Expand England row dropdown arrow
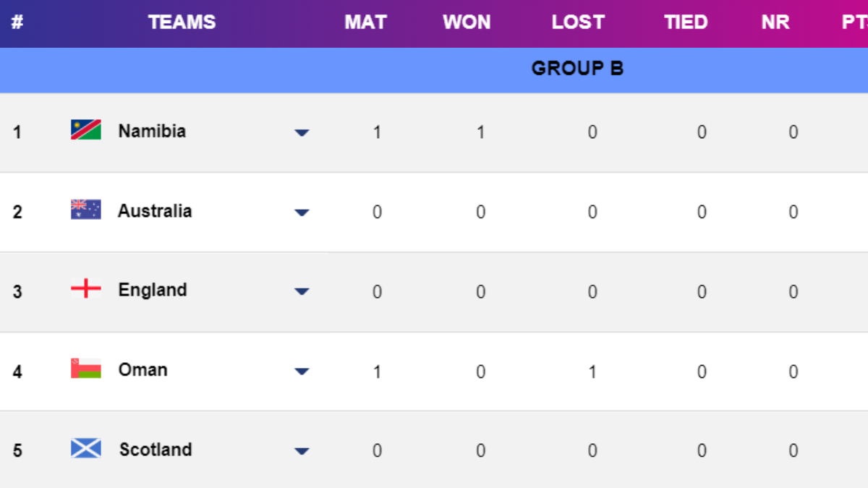Image resolution: width=868 pixels, height=488 pixels. pos(302,291)
